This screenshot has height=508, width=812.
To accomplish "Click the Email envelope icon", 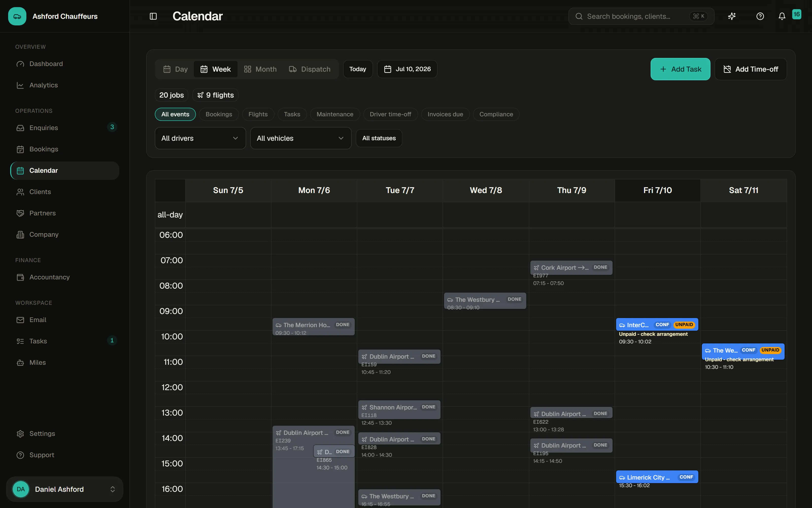I will (20, 320).
